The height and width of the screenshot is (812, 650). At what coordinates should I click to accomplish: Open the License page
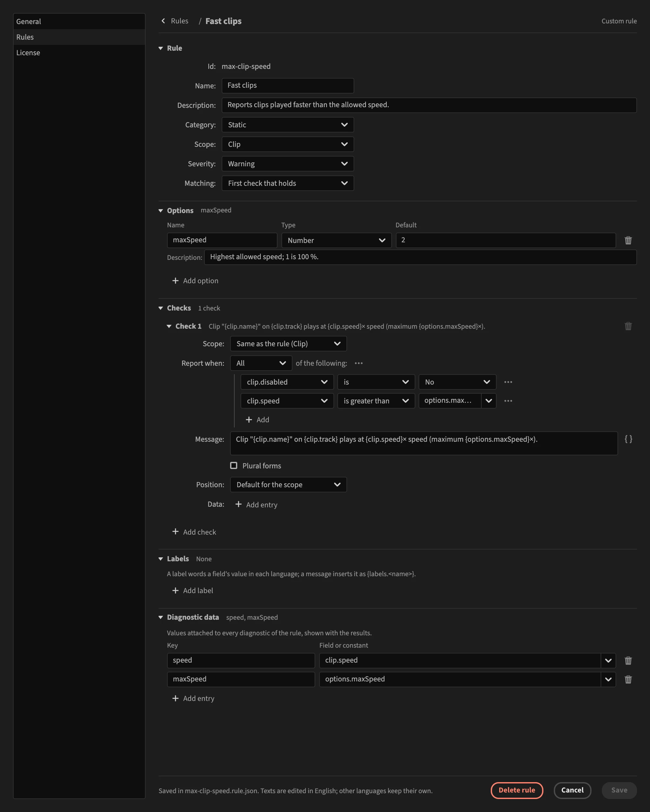pos(79,53)
